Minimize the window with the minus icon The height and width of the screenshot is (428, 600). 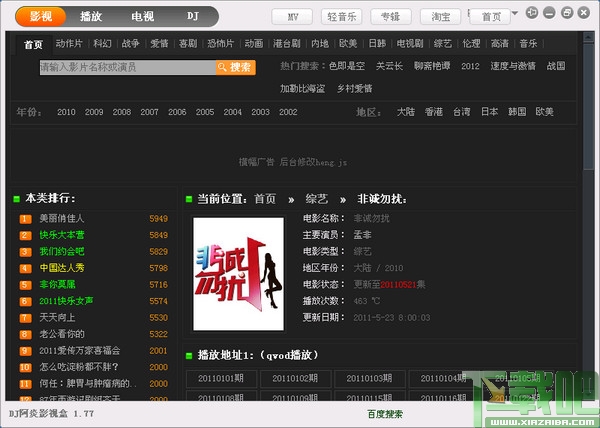coord(549,13)
